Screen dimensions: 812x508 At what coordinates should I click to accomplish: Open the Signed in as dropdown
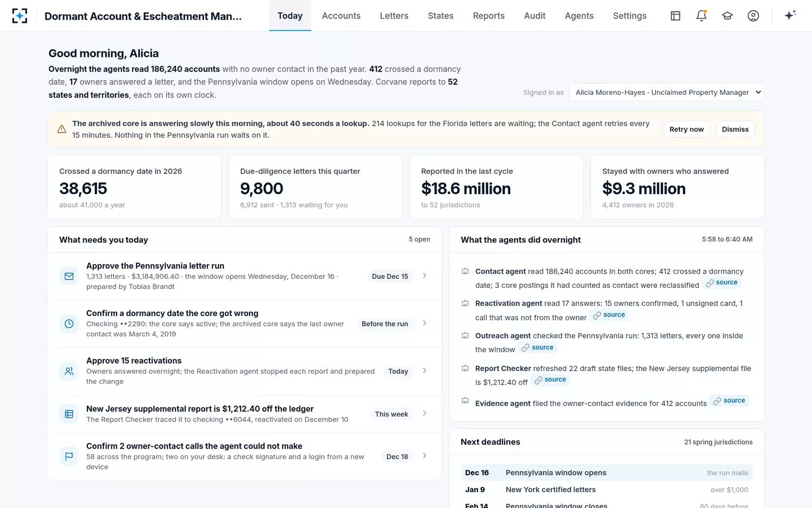click(x=667, y=92)
